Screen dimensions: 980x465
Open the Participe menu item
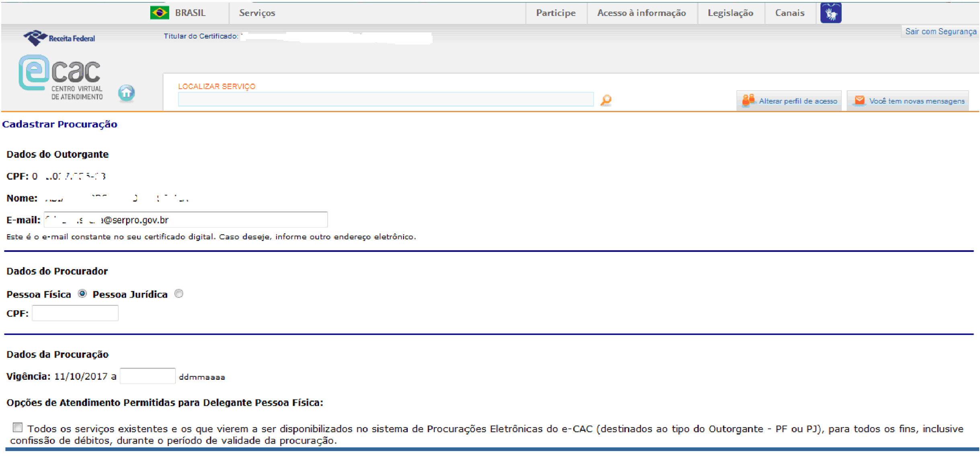[556, 13]
